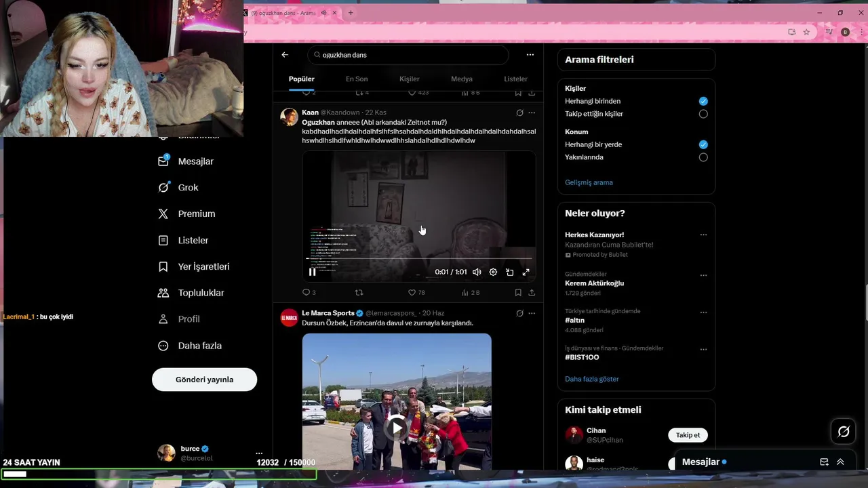Switch to the En Son tab

[357, 79]
